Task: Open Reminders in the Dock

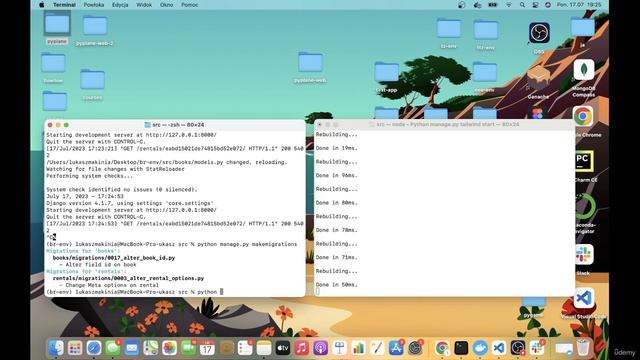Action: (x=245, y=348)
